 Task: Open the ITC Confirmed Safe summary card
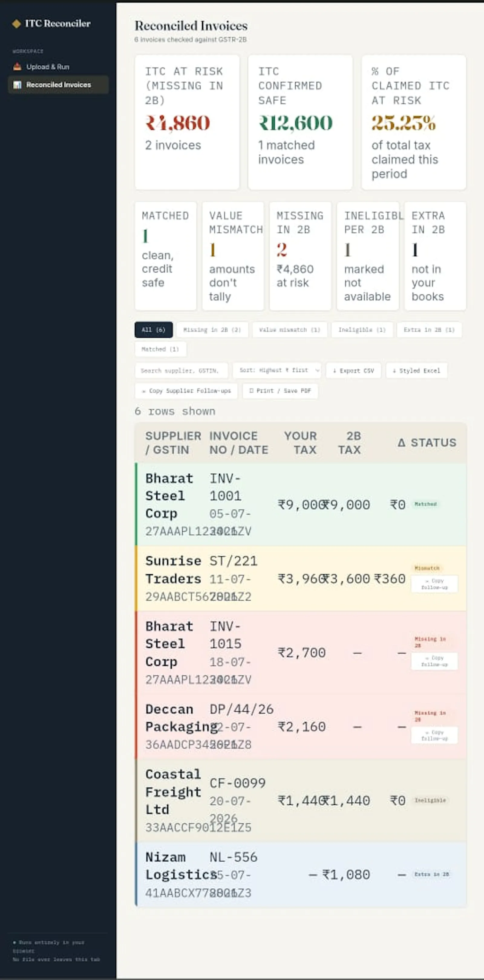(300, 122)
